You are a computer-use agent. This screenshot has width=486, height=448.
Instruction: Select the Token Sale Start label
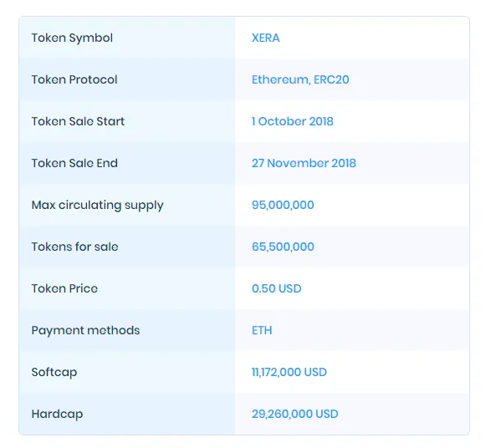click(x=78, y=121)
